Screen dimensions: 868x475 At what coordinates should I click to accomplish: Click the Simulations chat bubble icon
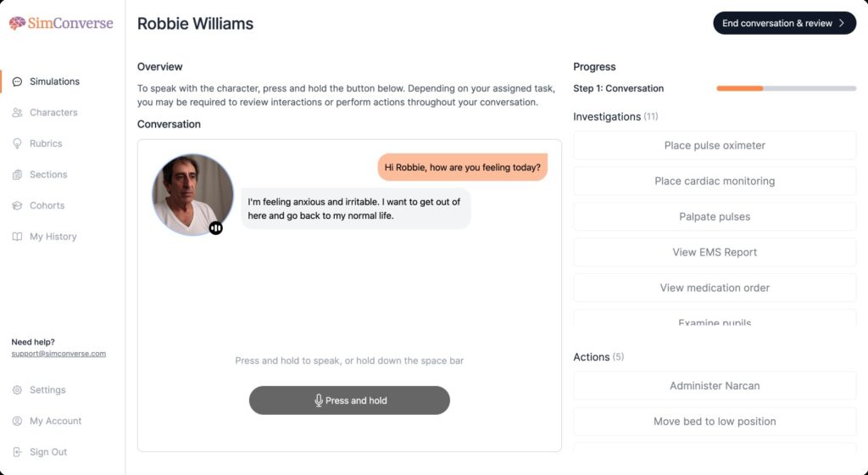click(x=18, y=81)
